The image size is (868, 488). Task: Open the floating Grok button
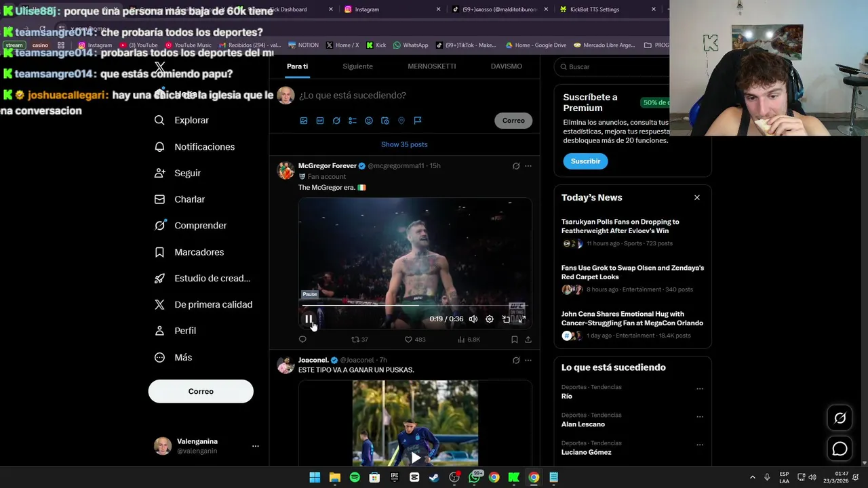840,418
